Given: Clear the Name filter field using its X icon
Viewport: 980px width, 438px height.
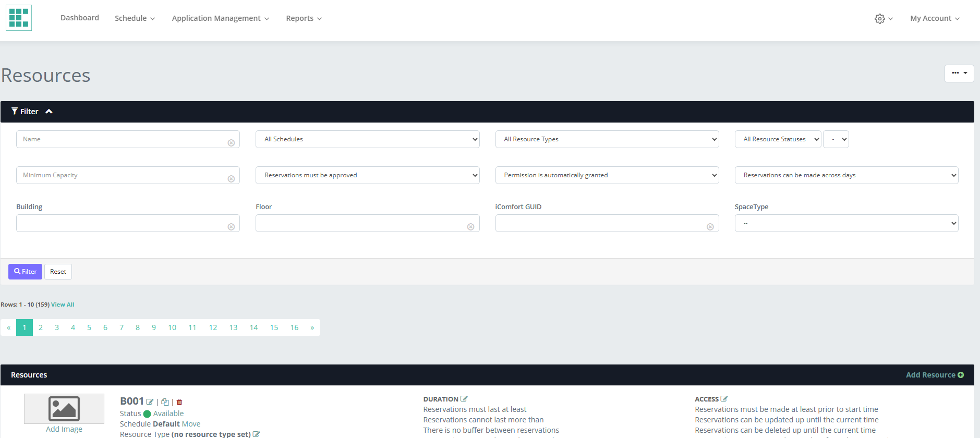Looking at the screenshot, I should tap(231, 143).
